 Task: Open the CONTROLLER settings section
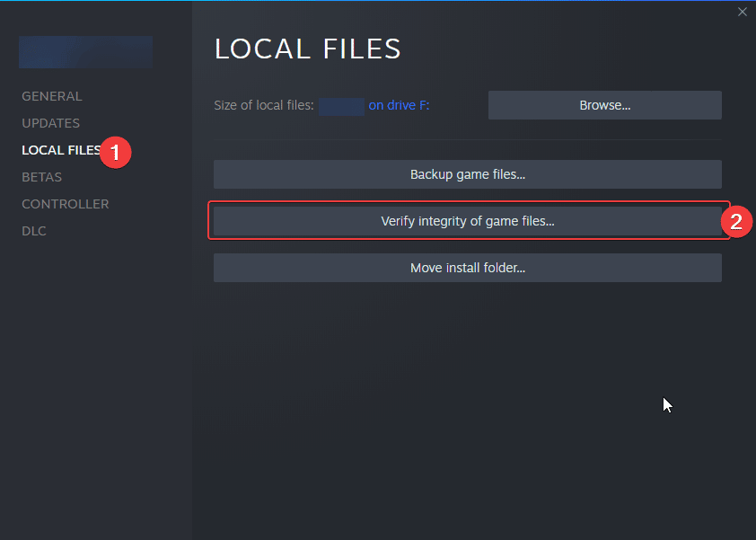click(x=66, y=204)
